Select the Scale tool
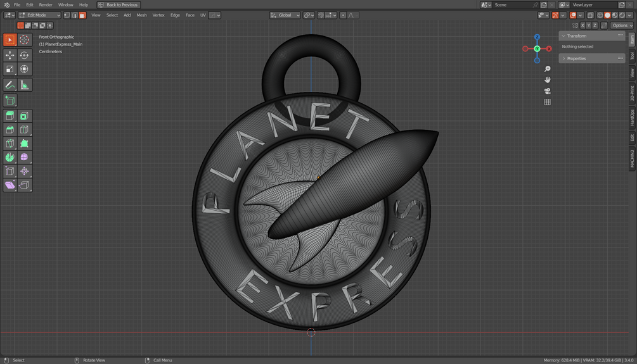The height and width of the screenshot is (364, 637). [x=10, y=69]
